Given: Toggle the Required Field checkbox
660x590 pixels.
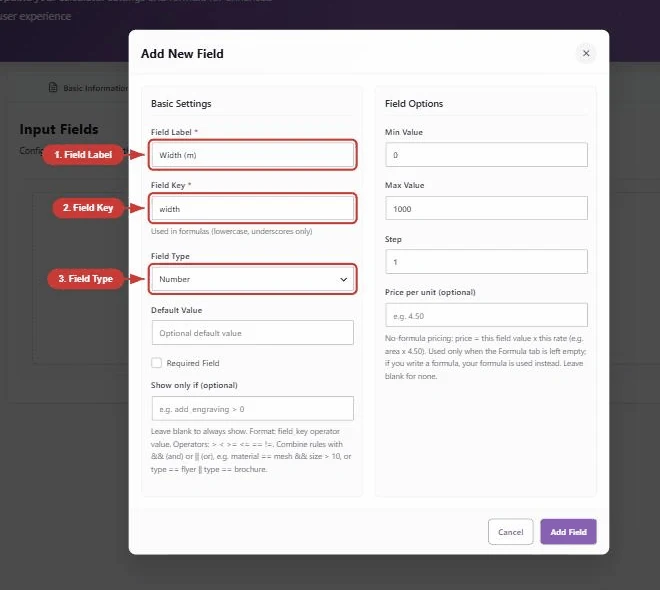Looking at the screenshot, I should pyautogui.click(x=157, y=363).
